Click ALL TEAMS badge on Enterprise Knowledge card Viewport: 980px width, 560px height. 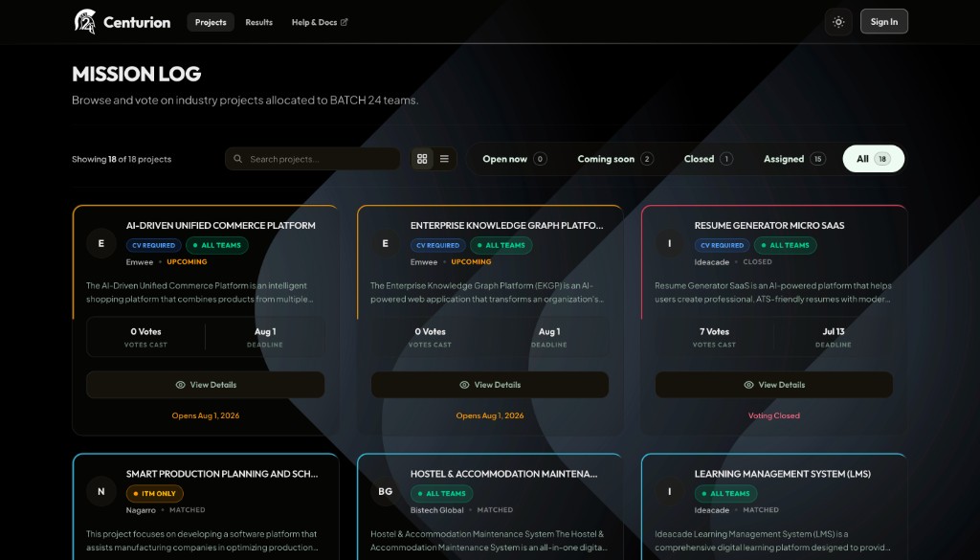click(501, 246)
